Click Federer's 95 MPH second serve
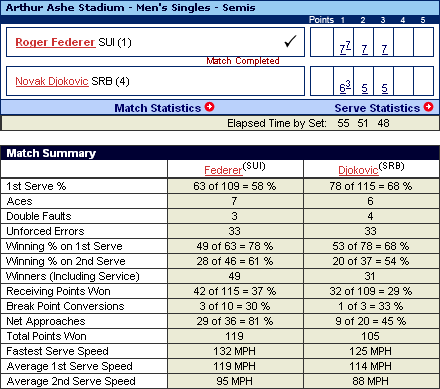Image resolution: width=440 pixels, height=389 pixels. [235, 381]
